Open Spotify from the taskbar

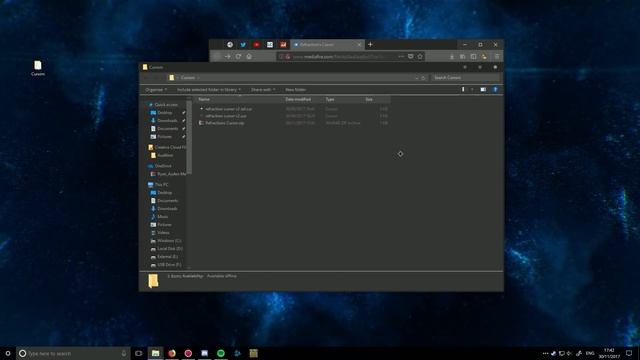(221, 353)
